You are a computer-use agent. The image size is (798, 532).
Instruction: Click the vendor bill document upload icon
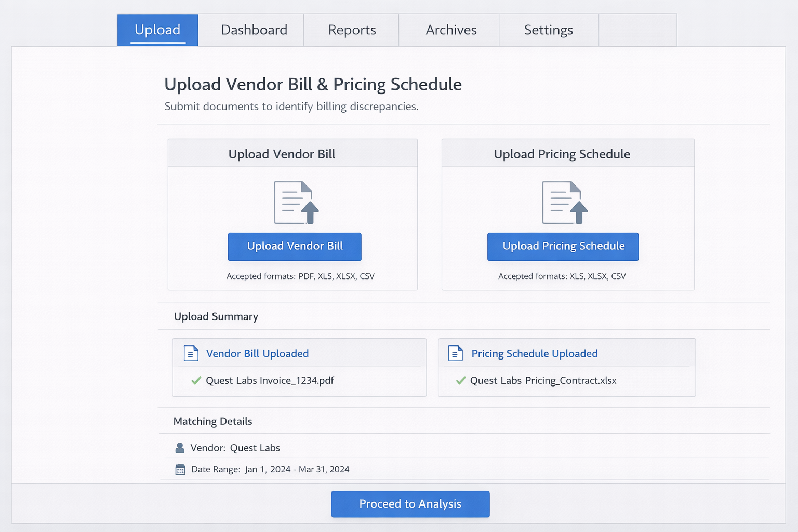coord(296,203)
